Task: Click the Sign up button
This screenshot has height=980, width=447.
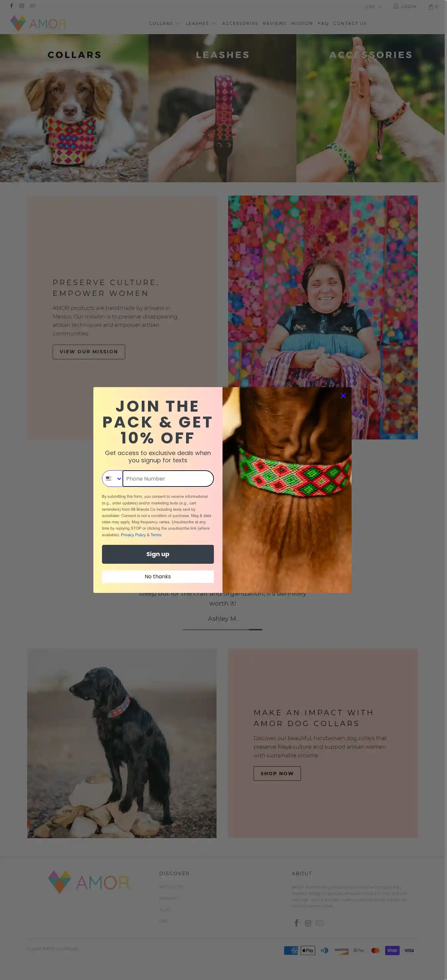Action: 158,554
